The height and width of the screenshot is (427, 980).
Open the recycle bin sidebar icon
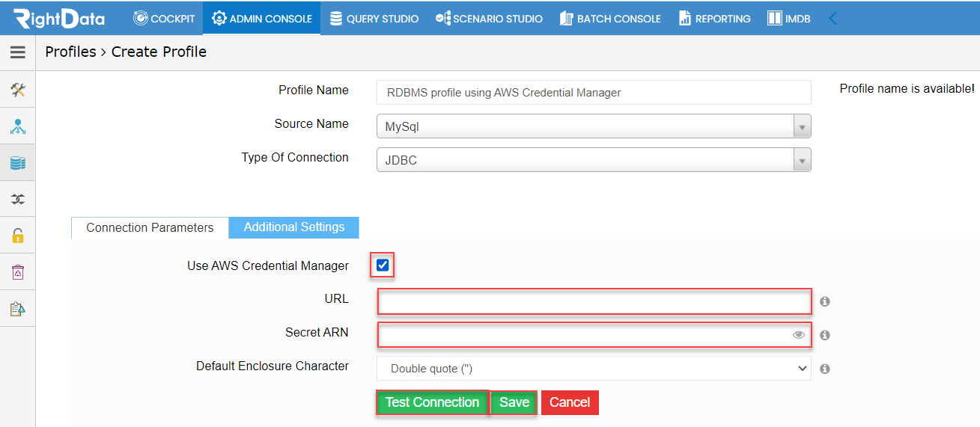[x=18, y=272]
